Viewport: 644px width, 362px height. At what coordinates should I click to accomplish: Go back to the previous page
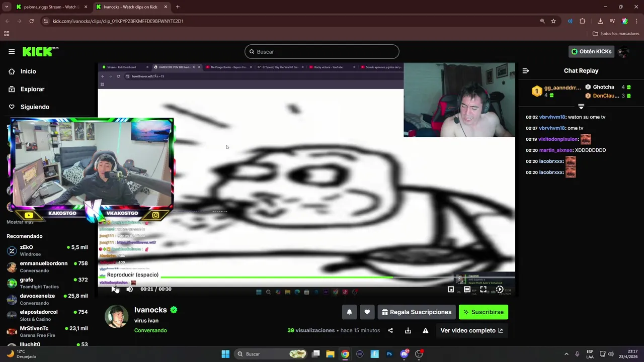point(7,21)
